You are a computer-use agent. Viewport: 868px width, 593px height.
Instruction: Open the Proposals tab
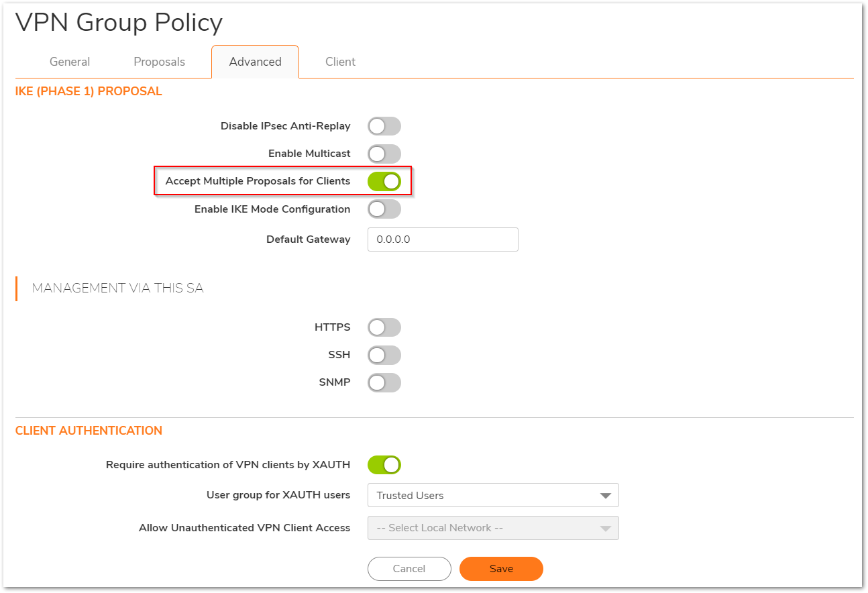[x=159, y=62]
